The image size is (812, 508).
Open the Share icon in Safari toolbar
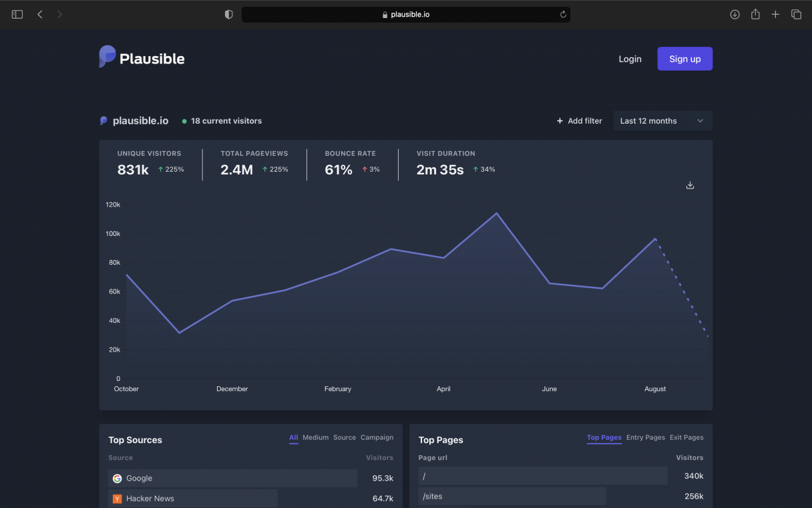click(755, 14)
